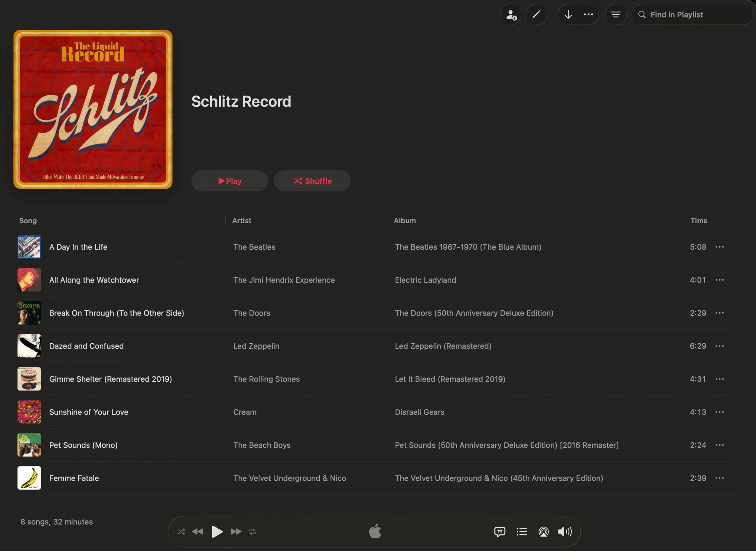
Task: Open the sort options filter menu
Action: pos(616,15)
